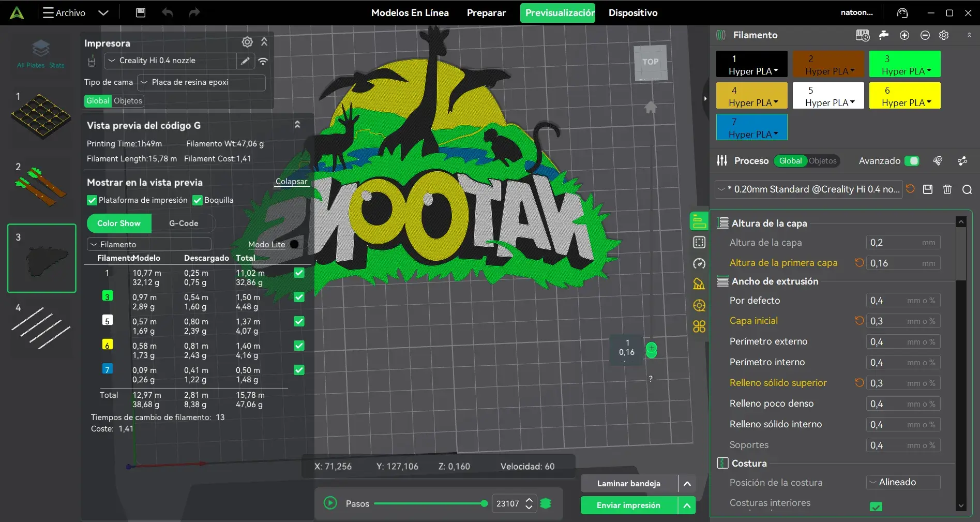Expand the Laminar bandeja options arrow
The width and height of the screenshot is (980, 522).
point(687,484)
